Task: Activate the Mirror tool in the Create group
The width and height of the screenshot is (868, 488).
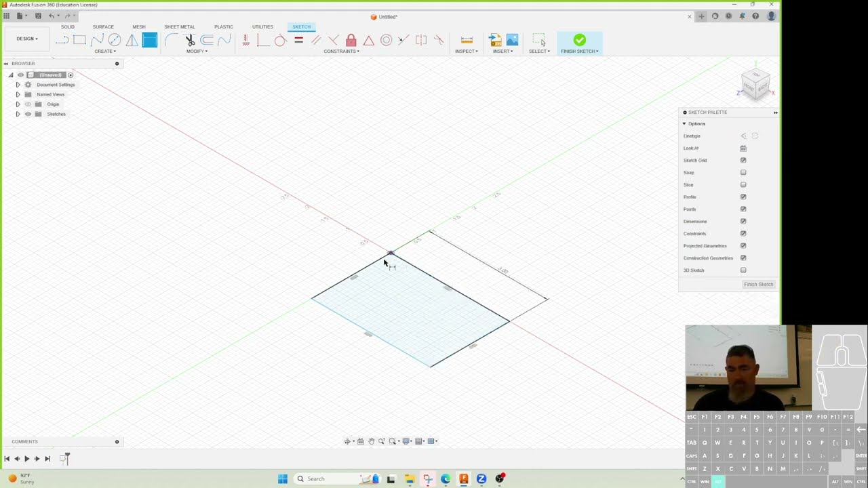Action: click(x=132, y=40)
